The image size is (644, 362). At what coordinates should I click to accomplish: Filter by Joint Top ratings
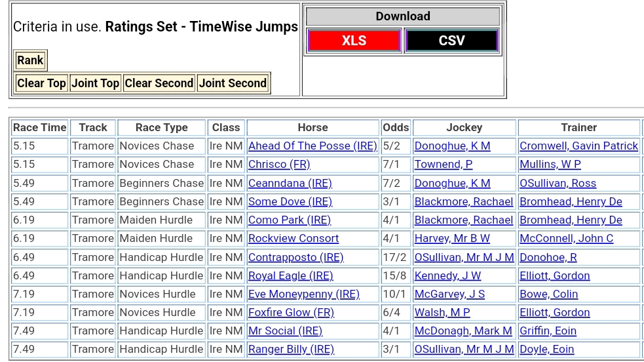pyautogui.click(x=95, y=83)
